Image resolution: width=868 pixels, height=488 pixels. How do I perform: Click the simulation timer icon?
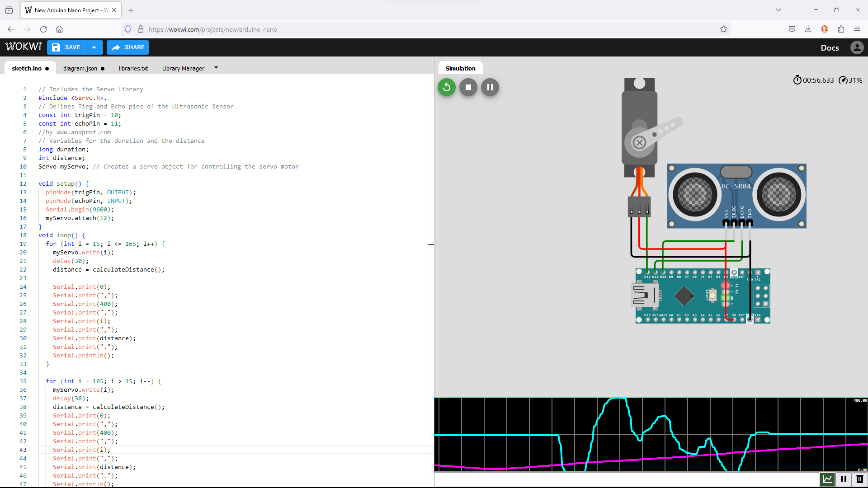797,80
